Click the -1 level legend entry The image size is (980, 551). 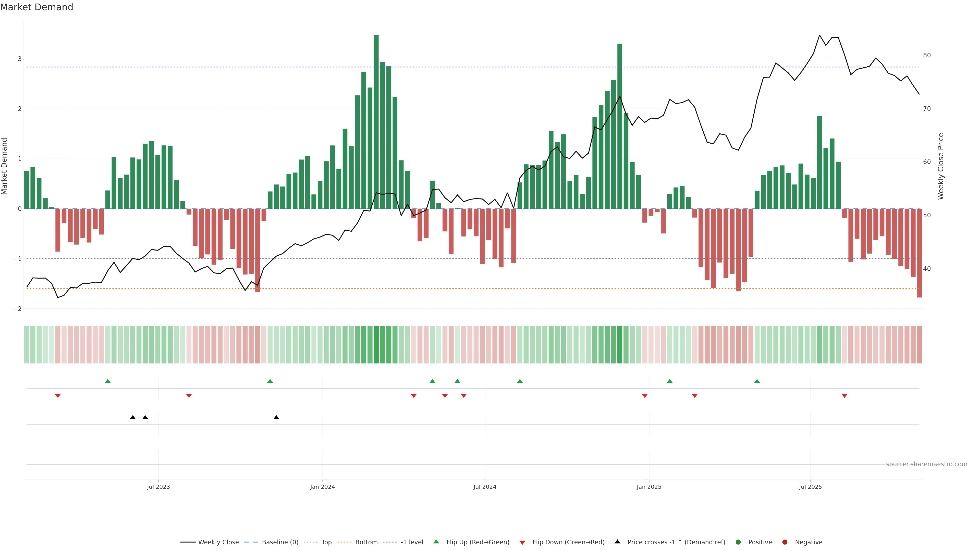click(412, 542)
